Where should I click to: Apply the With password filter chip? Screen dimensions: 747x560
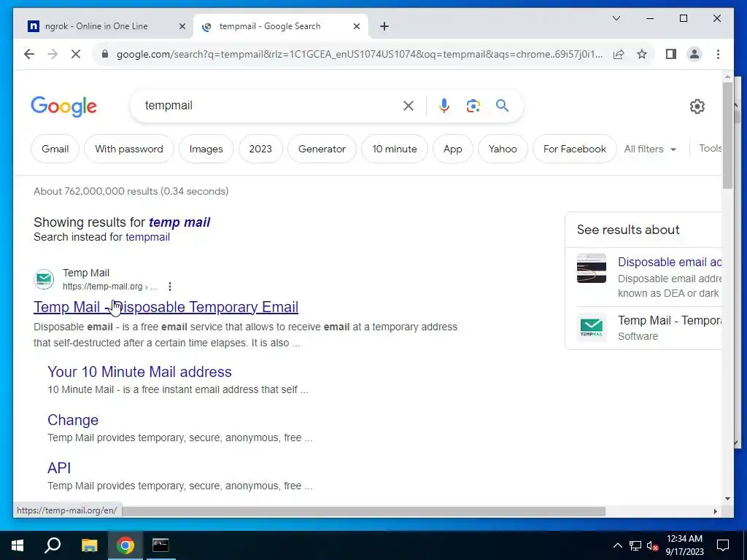[128, 149]
